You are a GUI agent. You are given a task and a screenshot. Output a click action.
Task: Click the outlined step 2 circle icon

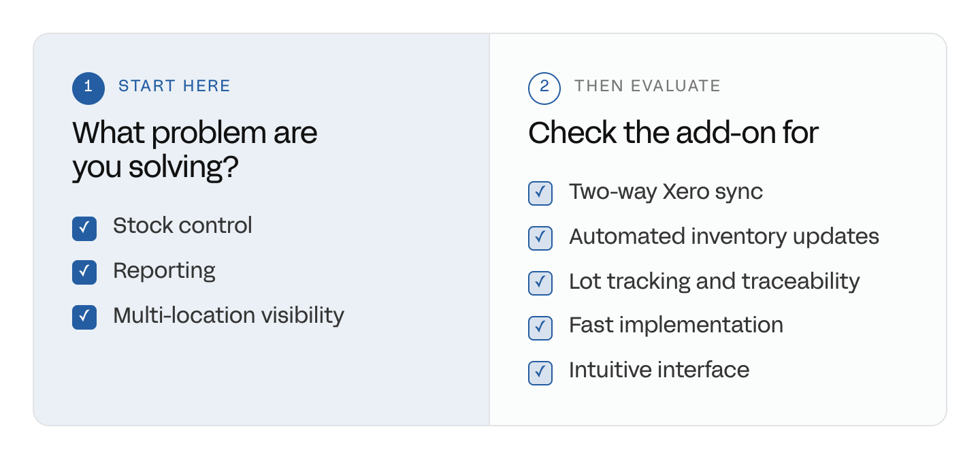tap(544, 89)
